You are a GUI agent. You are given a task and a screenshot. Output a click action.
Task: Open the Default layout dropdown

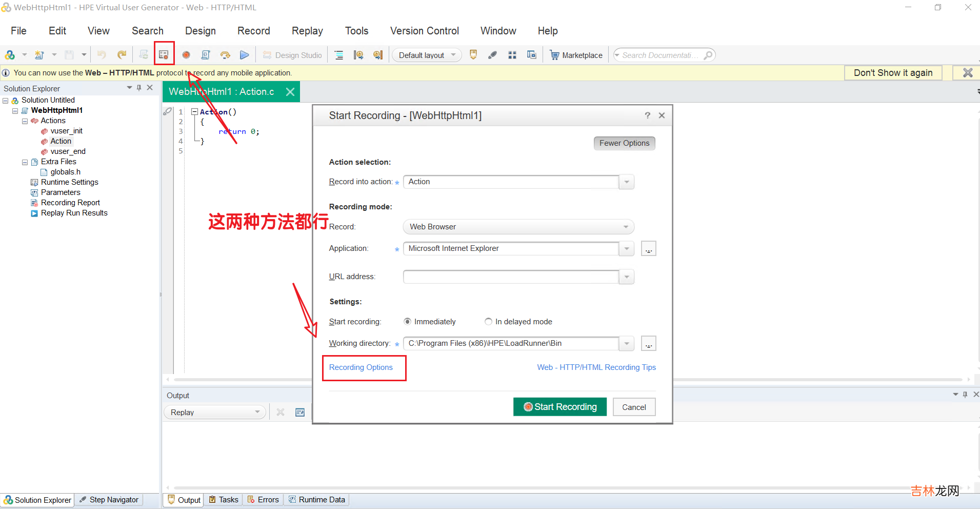(427, 55)
